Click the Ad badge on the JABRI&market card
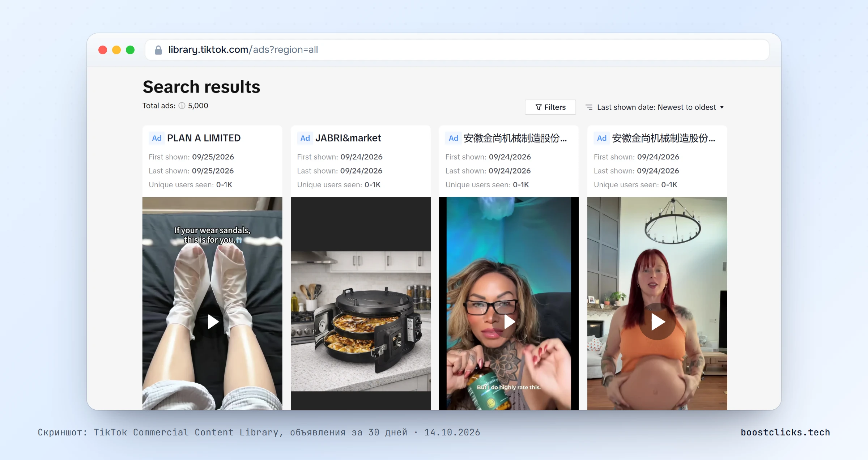This screenshot has width=868, height=460. point(305,138)
